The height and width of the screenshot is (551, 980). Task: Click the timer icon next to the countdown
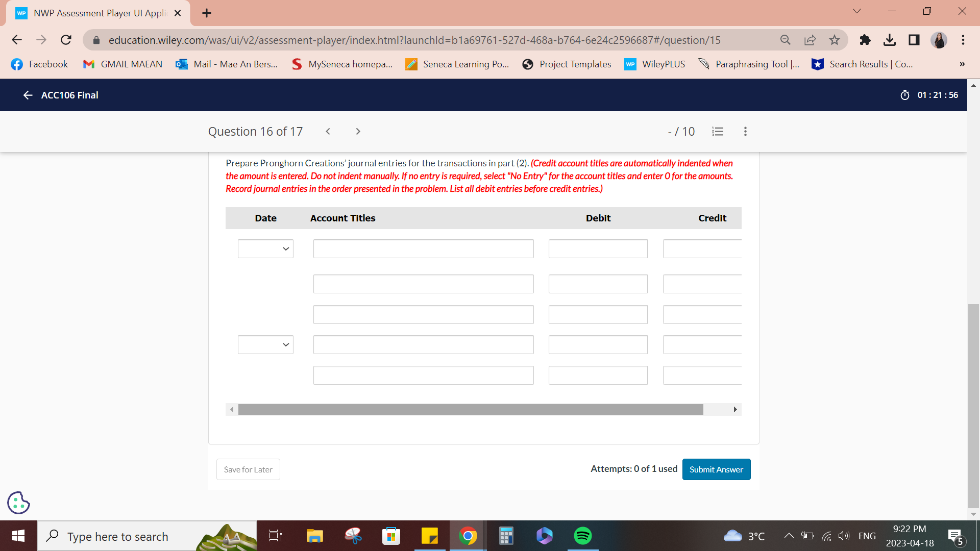[x=904, y=95]
